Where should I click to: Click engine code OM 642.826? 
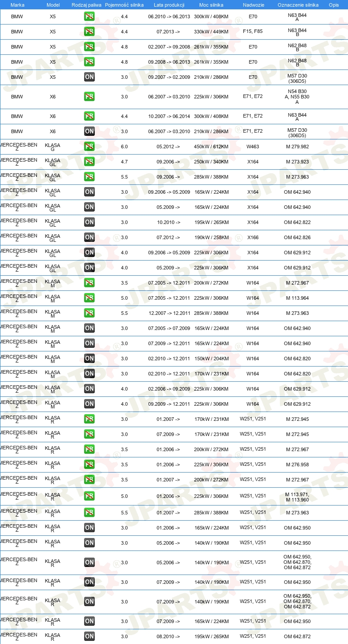click(297, 237)
